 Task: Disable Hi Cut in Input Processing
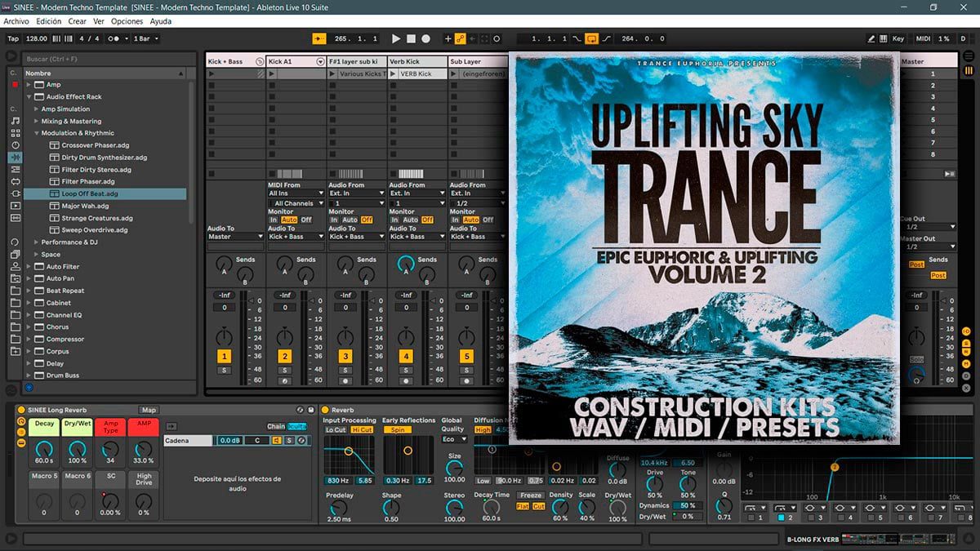[x=362, y=429]
